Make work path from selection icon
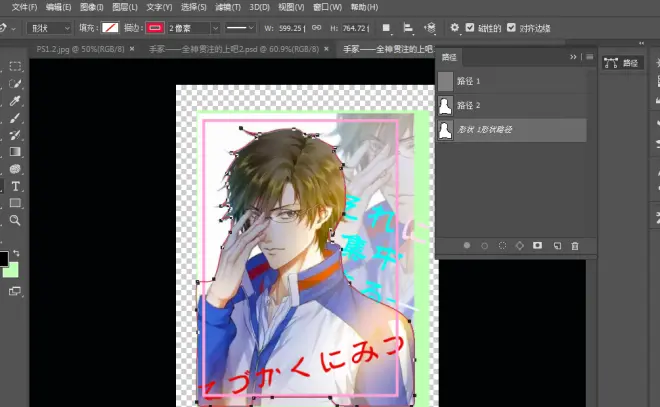660x407 pixels. [520, 245]
